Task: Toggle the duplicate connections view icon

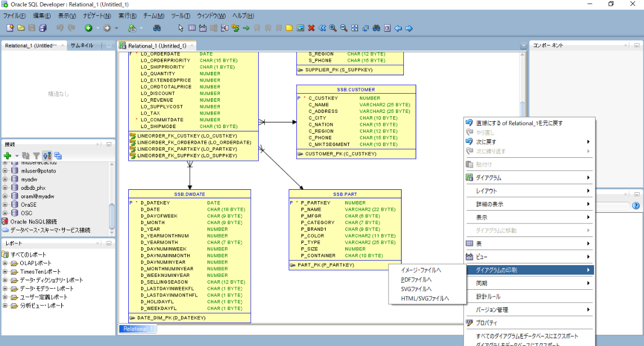Action: coord(57,156)
